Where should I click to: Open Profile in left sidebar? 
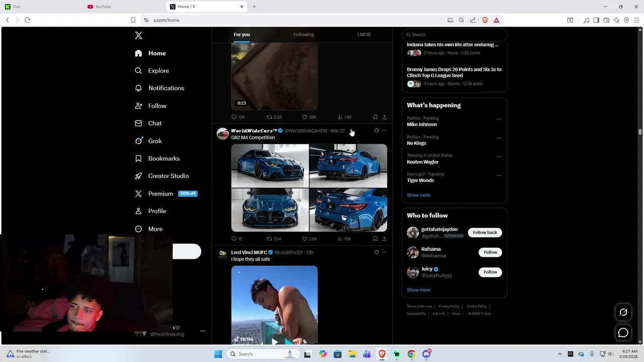coord(150,211)
